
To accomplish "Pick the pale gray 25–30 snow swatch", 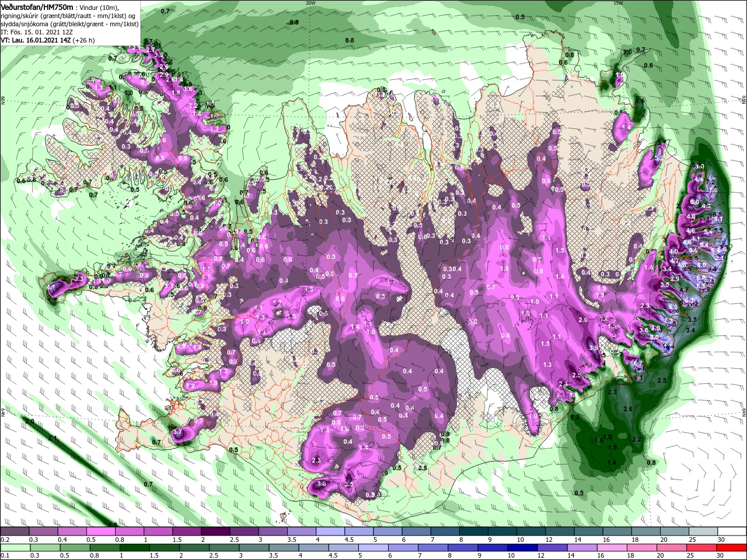I will click(x=703, y=531).
